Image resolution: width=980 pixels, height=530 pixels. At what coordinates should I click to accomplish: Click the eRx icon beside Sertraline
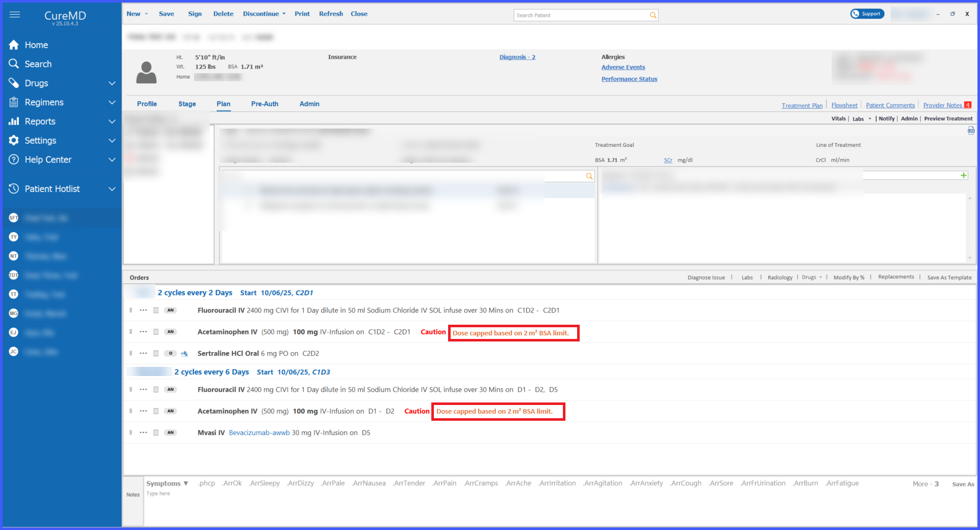tap(184, 354)
